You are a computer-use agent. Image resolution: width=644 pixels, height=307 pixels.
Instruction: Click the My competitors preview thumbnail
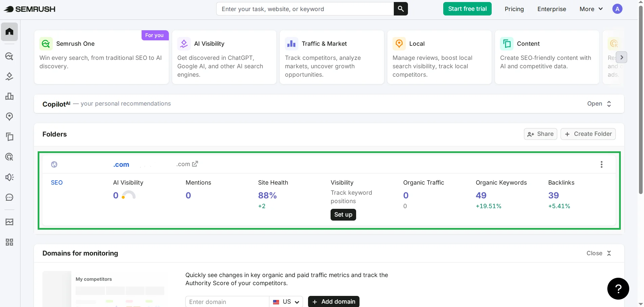click(104, 289)
